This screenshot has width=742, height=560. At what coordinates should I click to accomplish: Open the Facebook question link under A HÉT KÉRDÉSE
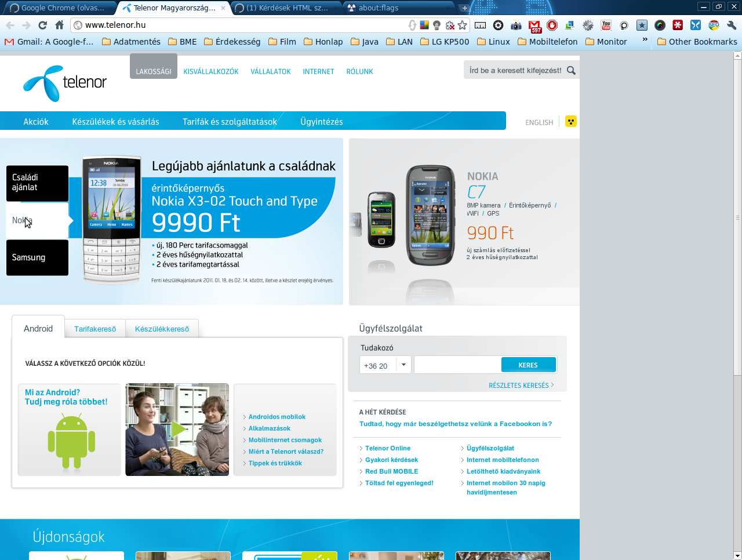tap(456, 424)
